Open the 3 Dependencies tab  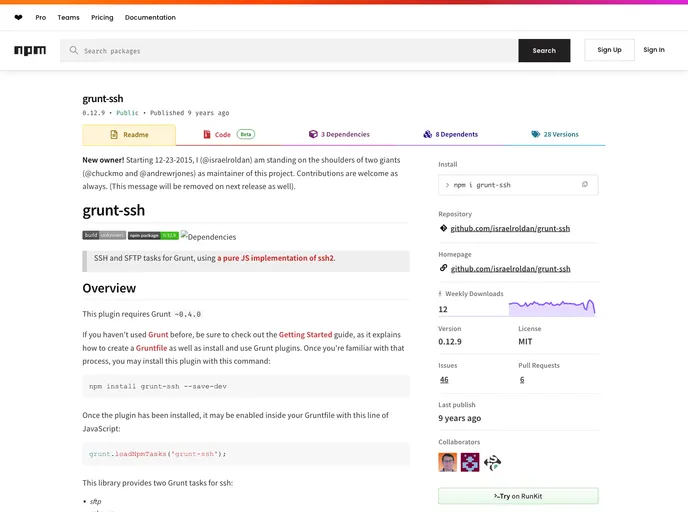pyautogui.click(x=339, y=134)
